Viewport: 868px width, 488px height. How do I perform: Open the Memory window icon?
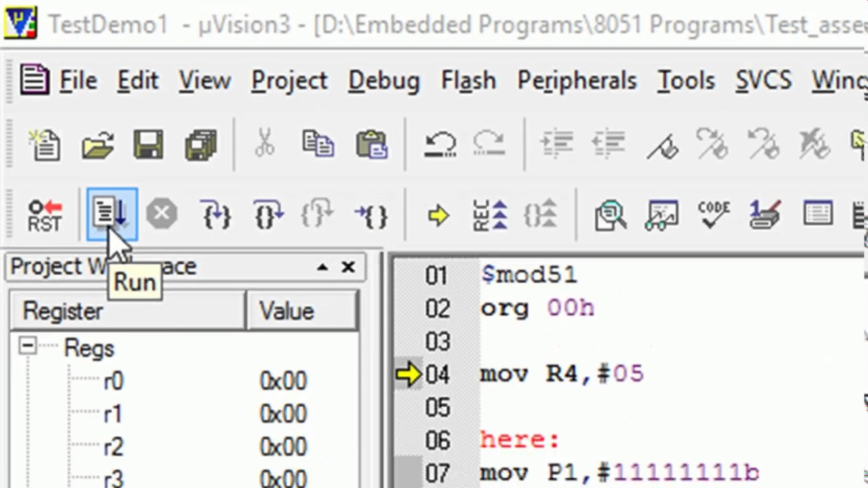[x=817, y=214]
